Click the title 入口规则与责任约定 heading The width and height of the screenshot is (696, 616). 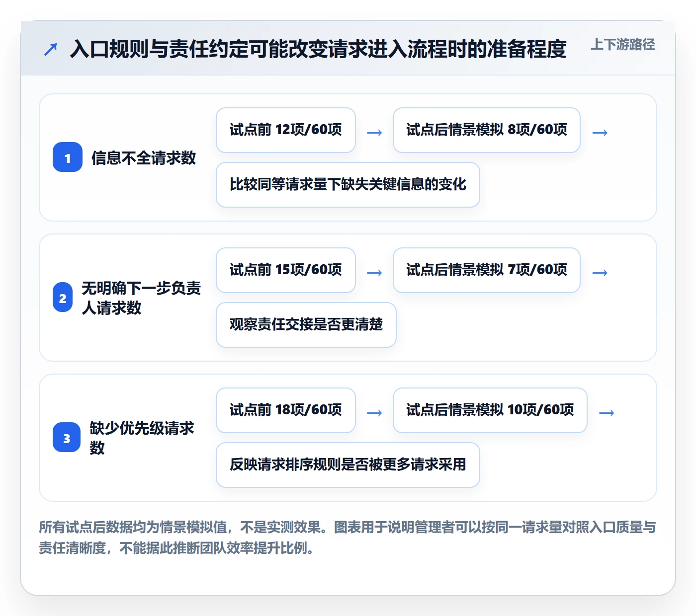(x=318, y=49)
